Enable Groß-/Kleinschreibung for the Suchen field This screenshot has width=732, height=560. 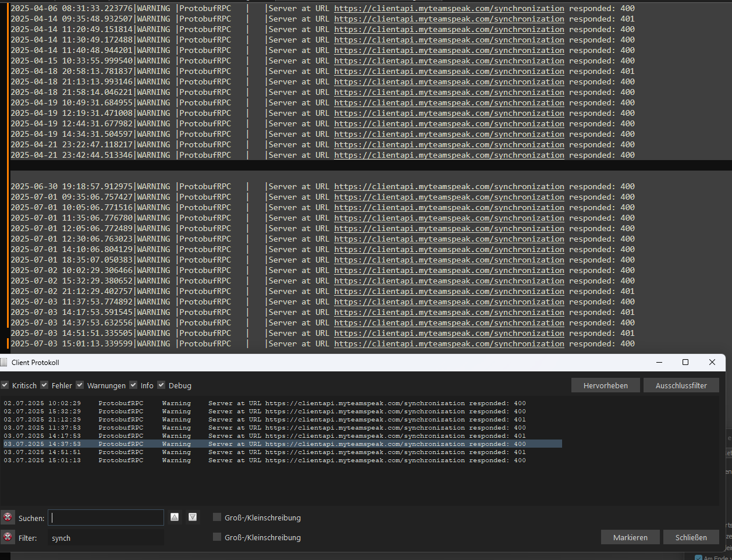(x=217, y=517)
